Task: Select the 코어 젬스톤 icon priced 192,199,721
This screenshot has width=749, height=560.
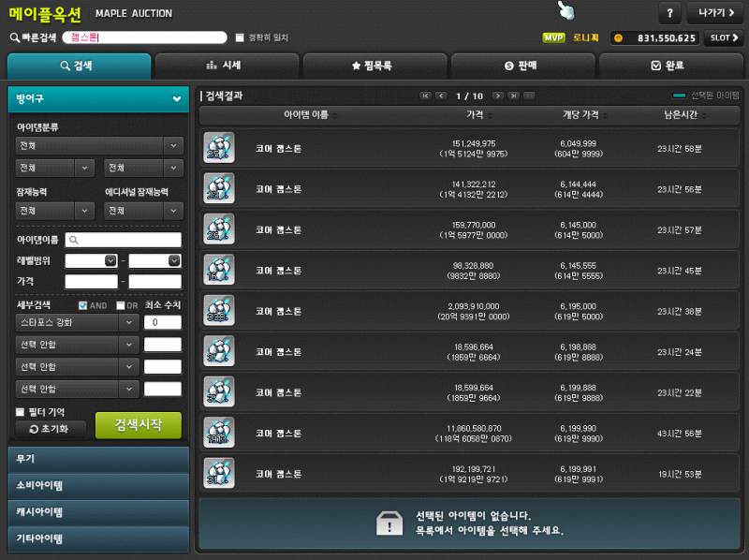Action: coord(219,473)
